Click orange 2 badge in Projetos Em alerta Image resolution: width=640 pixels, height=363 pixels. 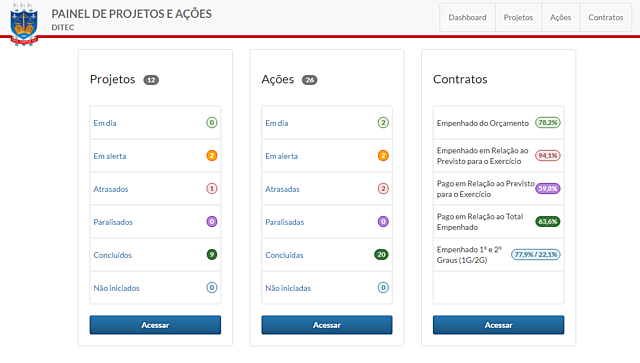pos(211,156)
